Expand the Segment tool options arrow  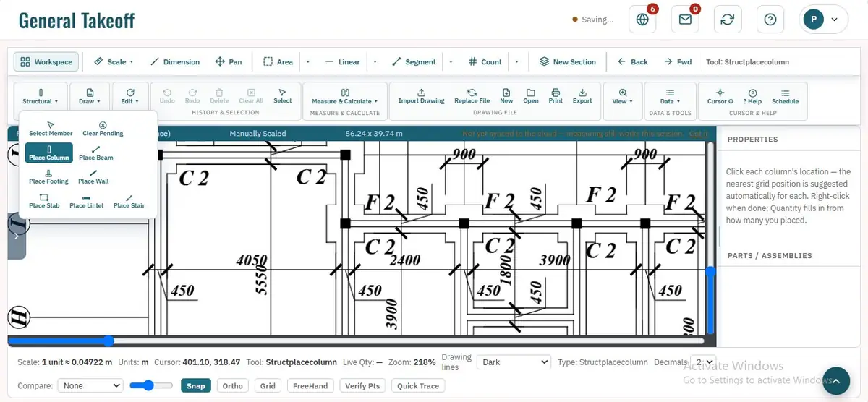451,62
